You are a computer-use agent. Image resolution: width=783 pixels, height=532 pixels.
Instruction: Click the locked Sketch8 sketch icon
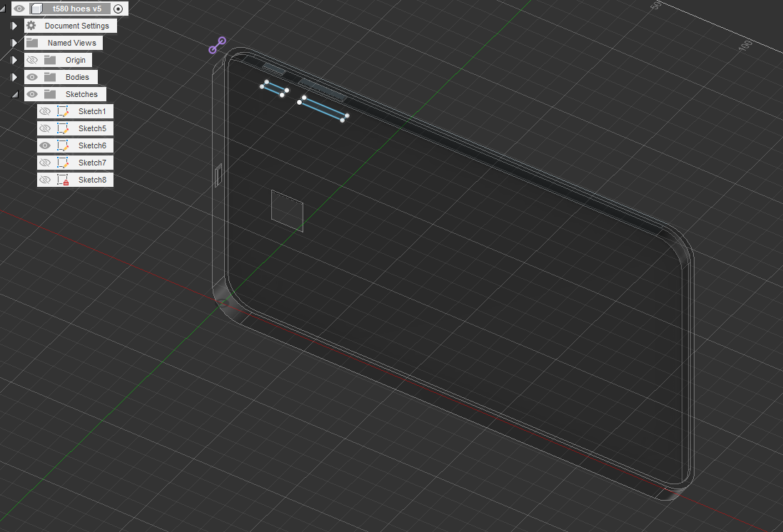coord(63,180)
